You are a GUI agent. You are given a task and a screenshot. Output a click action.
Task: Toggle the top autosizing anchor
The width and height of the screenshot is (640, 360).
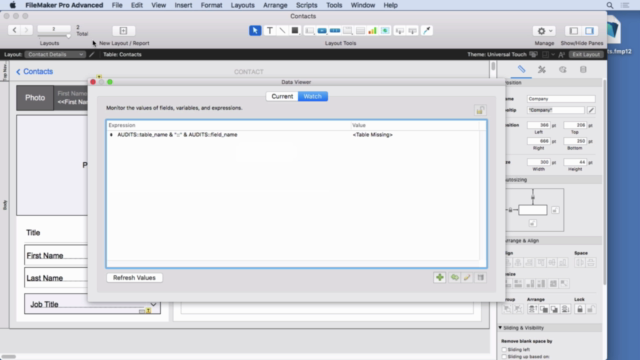click(x=533, y=198)
